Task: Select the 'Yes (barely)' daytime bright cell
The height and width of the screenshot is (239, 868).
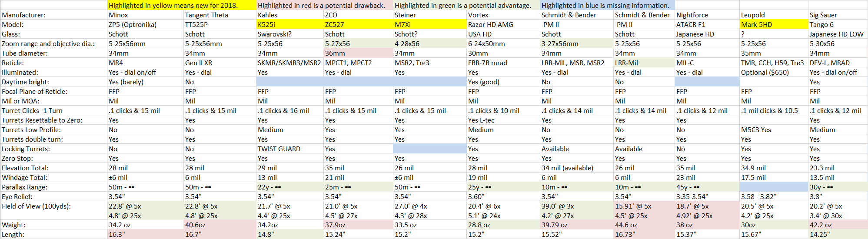Action: coord(145,82)
